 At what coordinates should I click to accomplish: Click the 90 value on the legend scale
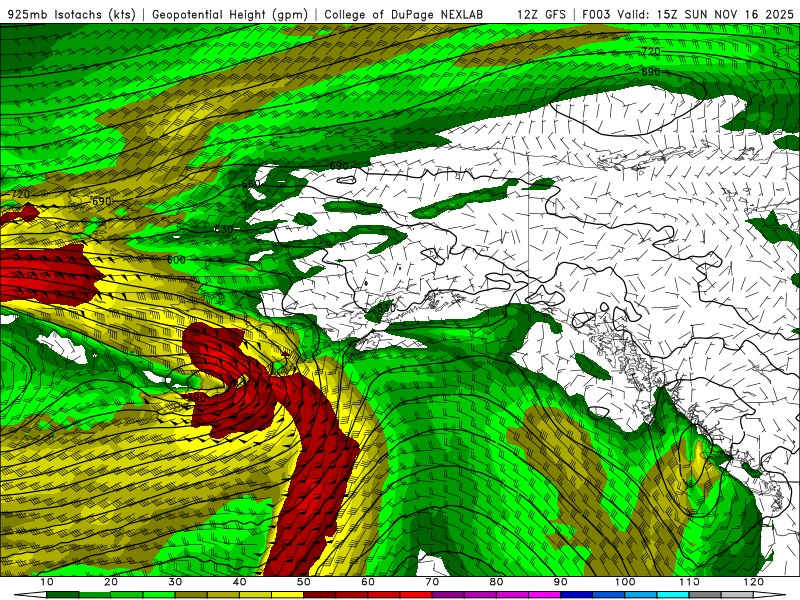click(561, 582)
